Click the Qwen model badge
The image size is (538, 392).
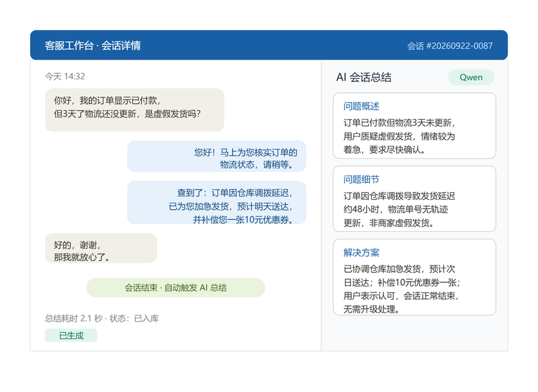point(471,77)
